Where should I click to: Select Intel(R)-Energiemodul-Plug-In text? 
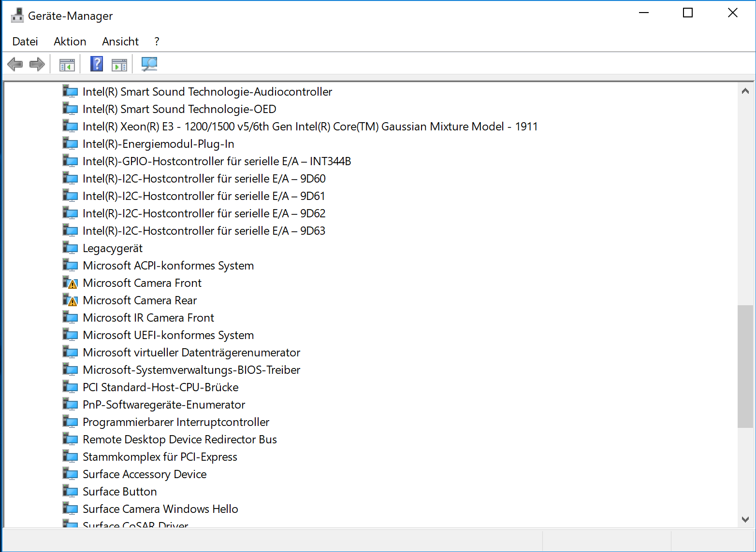click(159, 144)
